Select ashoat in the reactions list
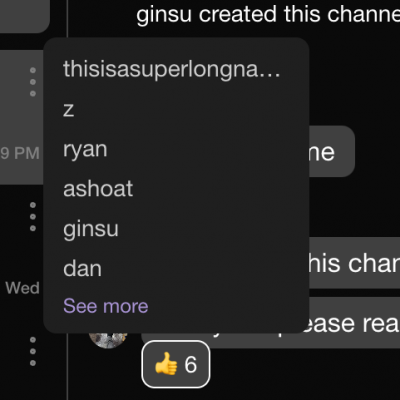This screenshot has height=400, width=400. pos(98,189)
